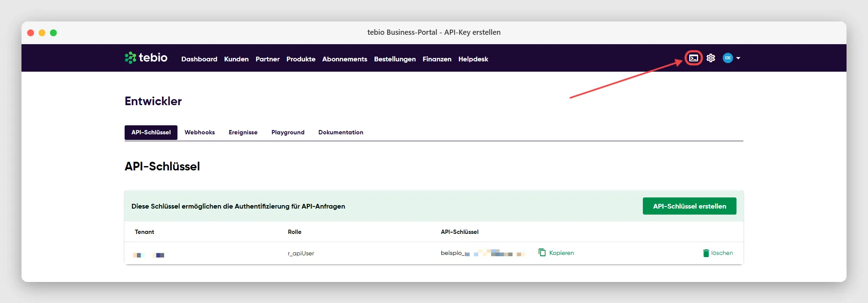Screen dimensions: 868x303
Task: Open the Helpdesk menu item
Action: tap(473, 59)
